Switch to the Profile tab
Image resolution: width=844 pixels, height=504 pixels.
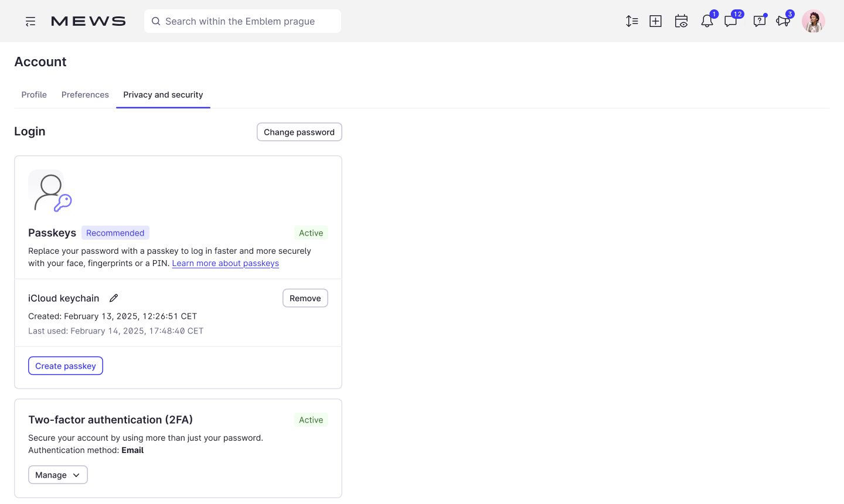[x=34, y=94]
